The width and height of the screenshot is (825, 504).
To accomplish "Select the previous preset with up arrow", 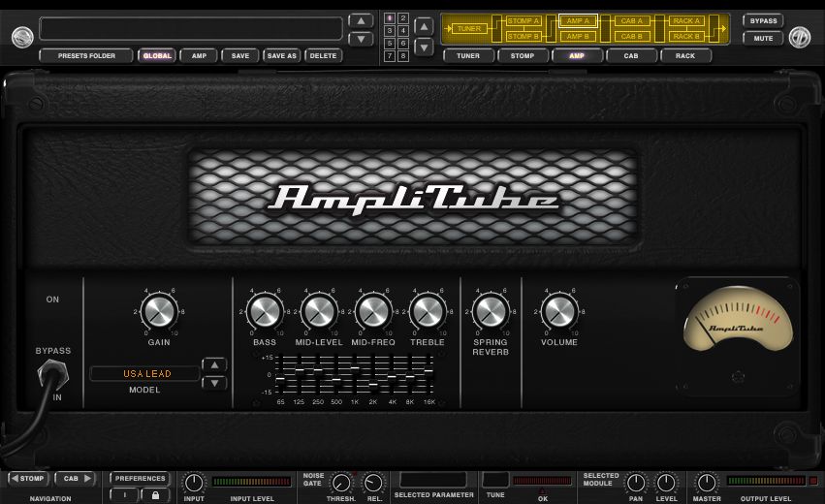I will 361,21.
